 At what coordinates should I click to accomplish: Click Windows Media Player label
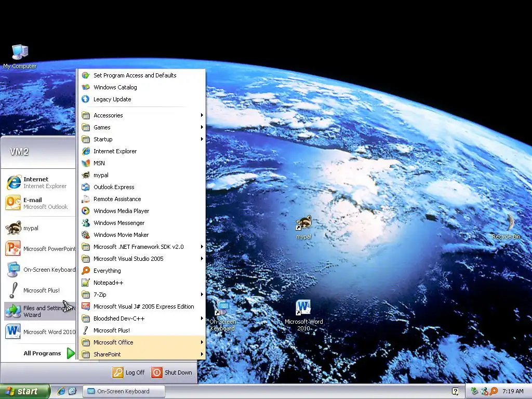coord(122,211)
